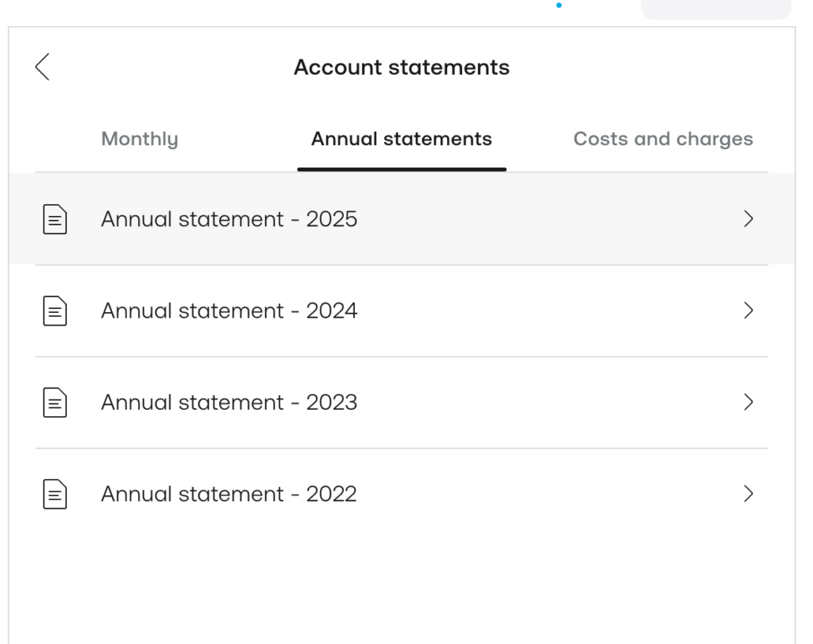Click the document icon for 2023 statement

coord(54,403)
